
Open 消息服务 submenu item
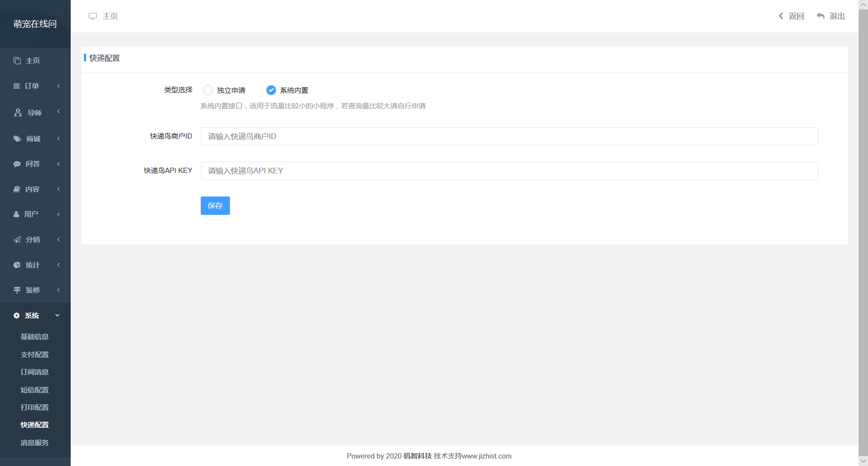pyautogui.click(x=35, y=443)
